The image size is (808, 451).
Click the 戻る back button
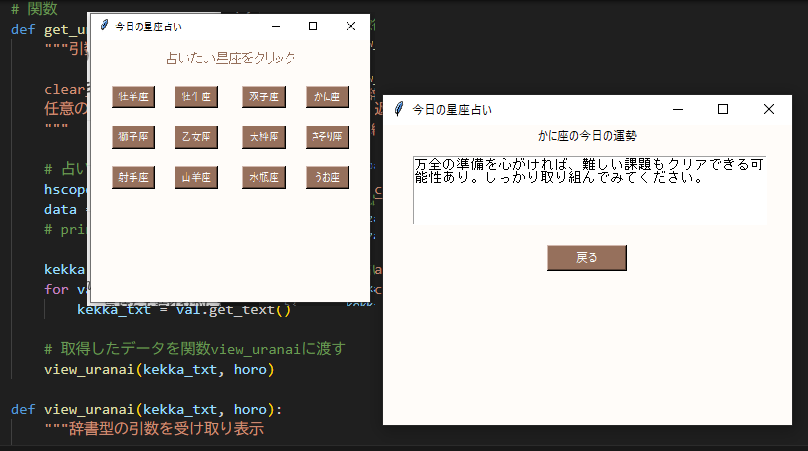click(x=586, y=258)
